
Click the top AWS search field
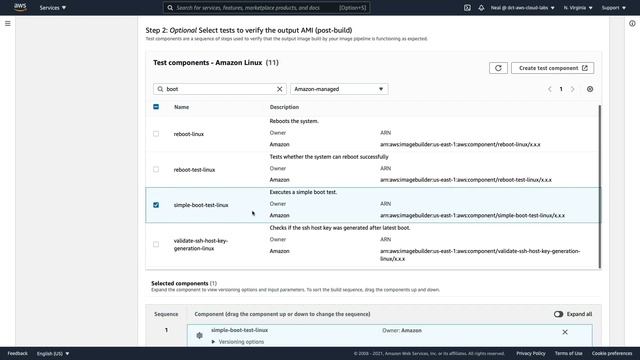(x=267, y=8)
